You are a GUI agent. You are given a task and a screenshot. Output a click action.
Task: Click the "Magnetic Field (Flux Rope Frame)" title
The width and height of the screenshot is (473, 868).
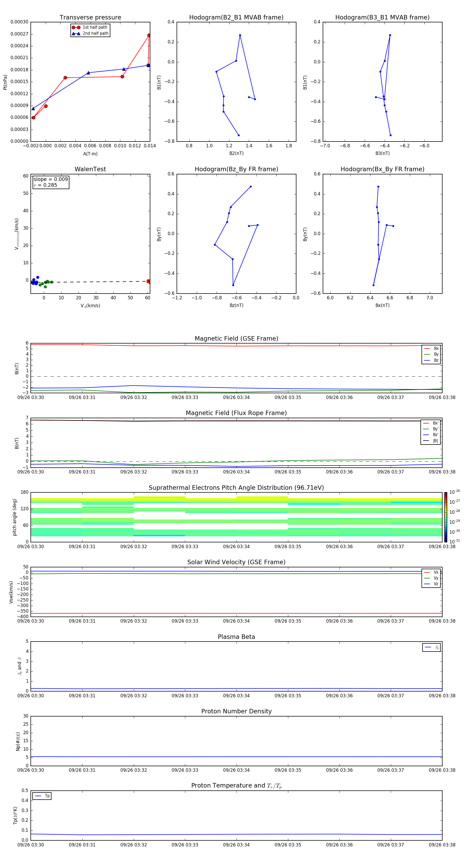236,413
